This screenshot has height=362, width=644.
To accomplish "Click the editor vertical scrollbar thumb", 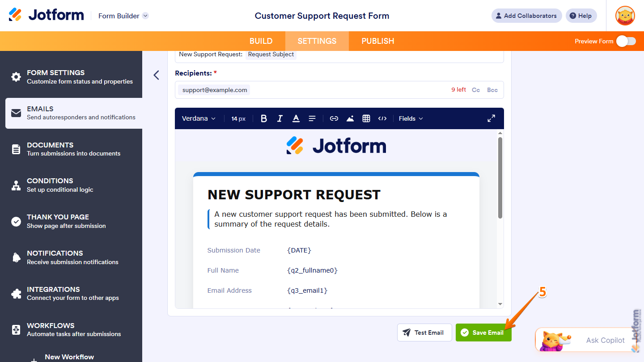I will tap(500, 178).
